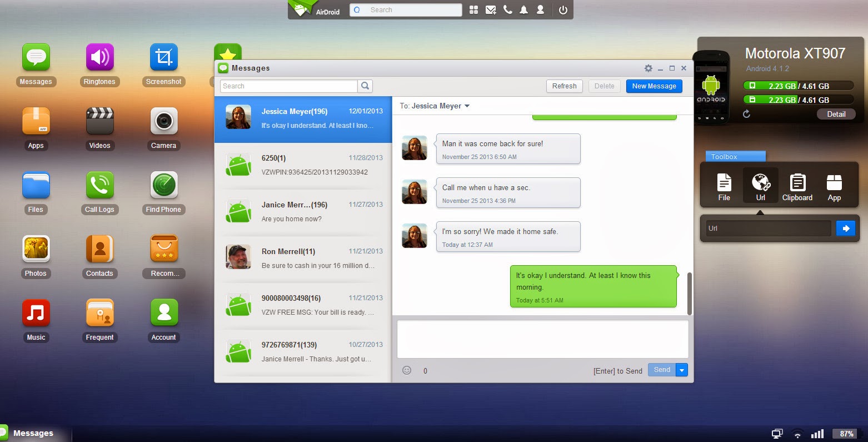This screenshot has width=868, height=442.
Task: Select the Ron Merrell(11) conversation
Action: 303,260
